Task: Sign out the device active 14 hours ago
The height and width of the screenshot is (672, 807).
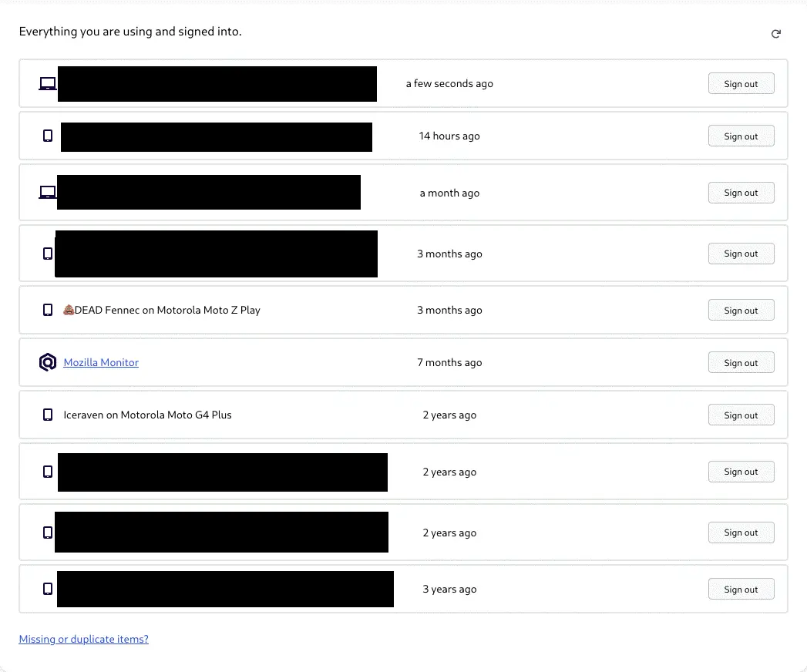Action: point(741,136)
